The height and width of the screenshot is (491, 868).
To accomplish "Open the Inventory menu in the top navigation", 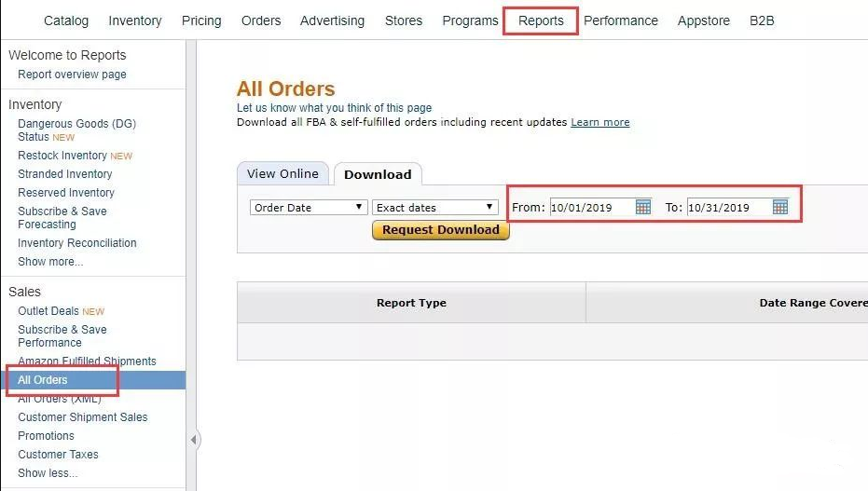I will [x=135, y=21].
